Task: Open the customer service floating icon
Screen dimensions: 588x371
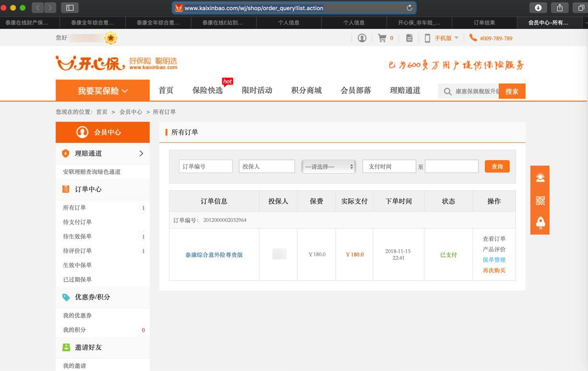Action: 540,178
